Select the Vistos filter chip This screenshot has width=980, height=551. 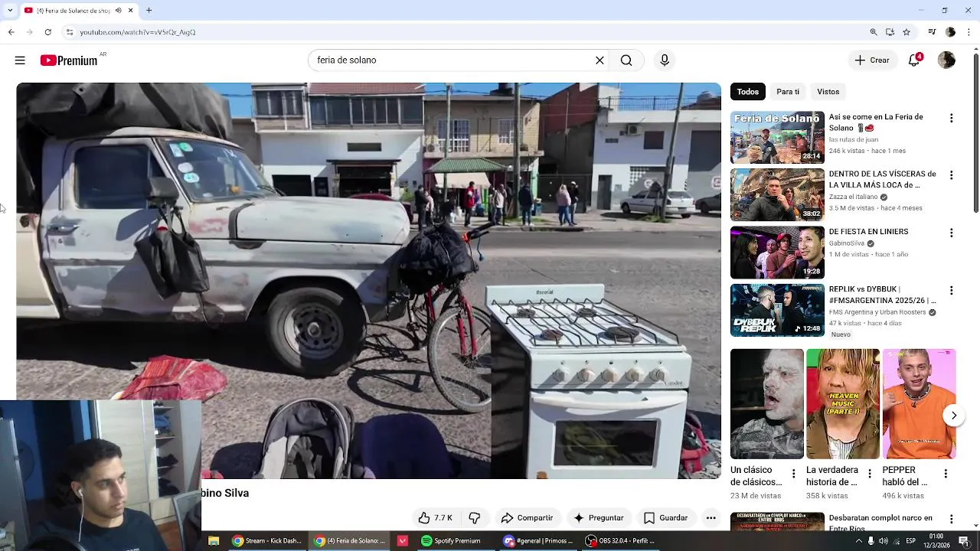pos(828,92)
